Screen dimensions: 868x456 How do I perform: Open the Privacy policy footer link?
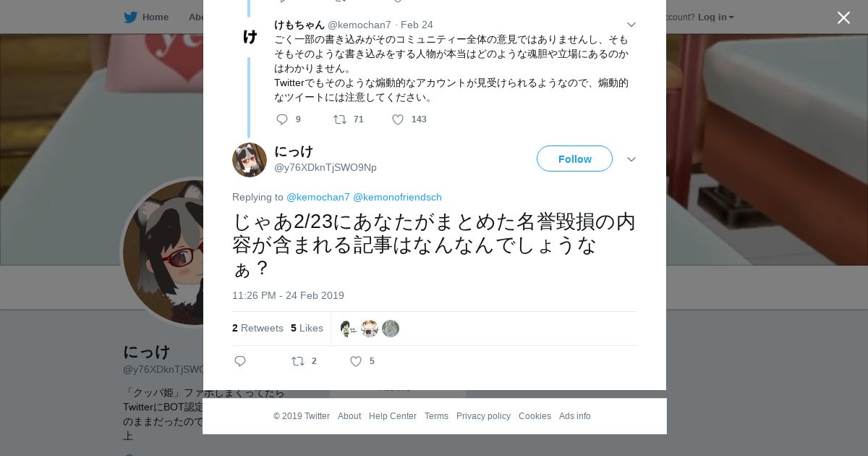pos(483,416)
